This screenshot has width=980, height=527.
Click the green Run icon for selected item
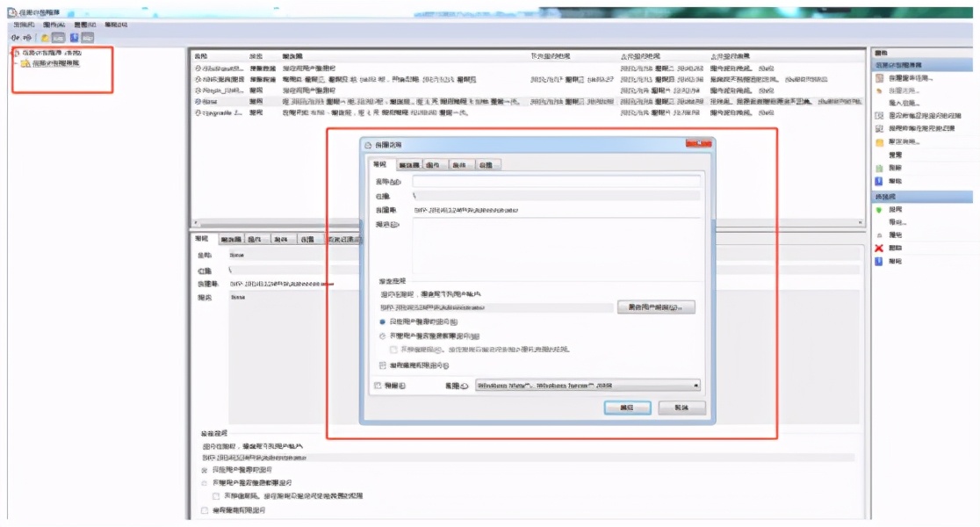(879, 210)
